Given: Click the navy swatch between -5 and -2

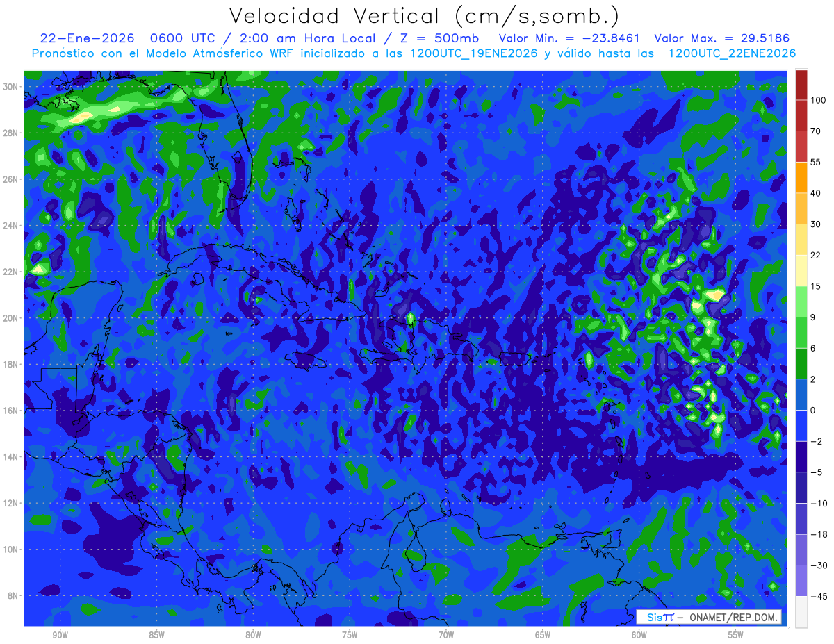Looking at the screenshot, I should pyautogui.click(x=801, y=456).
